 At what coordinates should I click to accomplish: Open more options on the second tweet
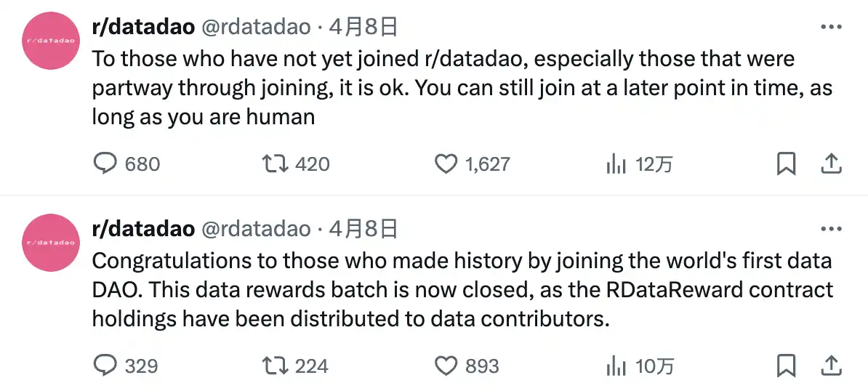tap(830, 229)
